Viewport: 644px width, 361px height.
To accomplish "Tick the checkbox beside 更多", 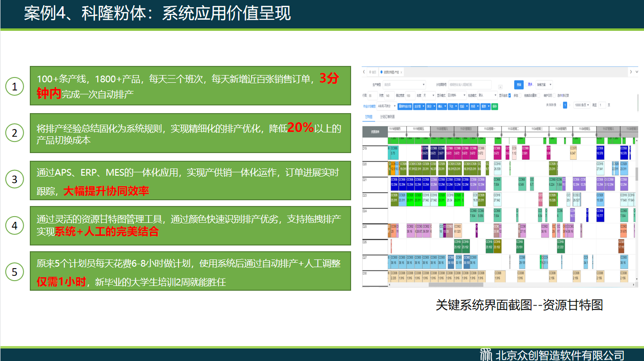I will [526, 85].
